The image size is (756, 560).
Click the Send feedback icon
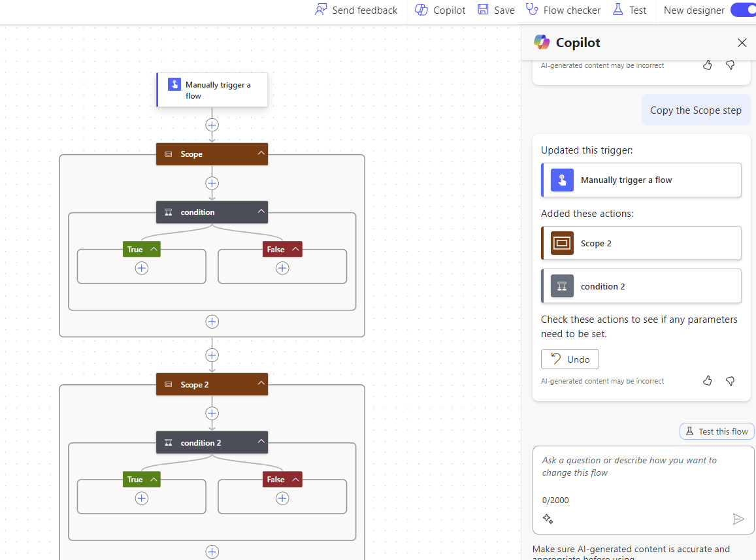321,10
